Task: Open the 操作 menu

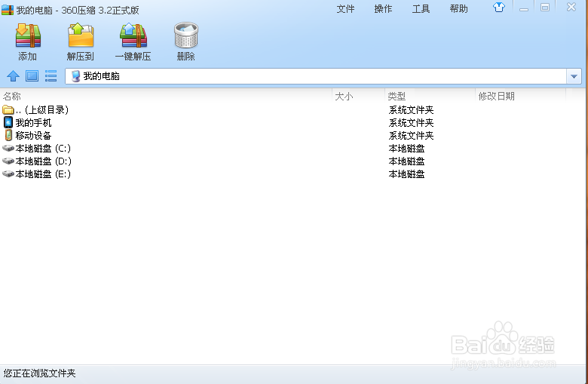Action: 383,8
